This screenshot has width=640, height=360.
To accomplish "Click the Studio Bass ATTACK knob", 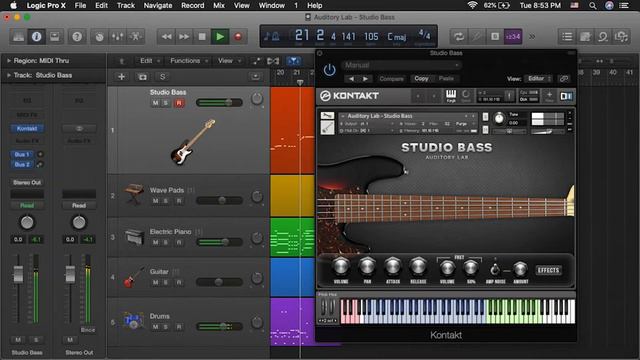I will tap(393, 267).
